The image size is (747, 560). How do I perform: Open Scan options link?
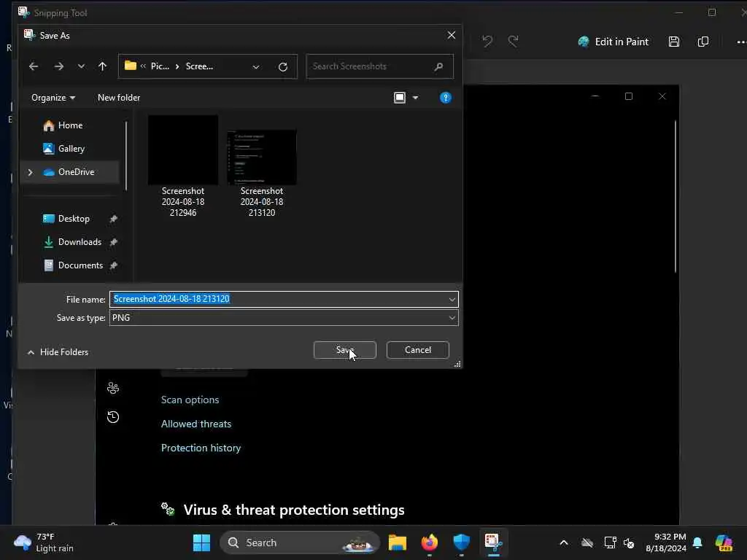coord(190,400)
